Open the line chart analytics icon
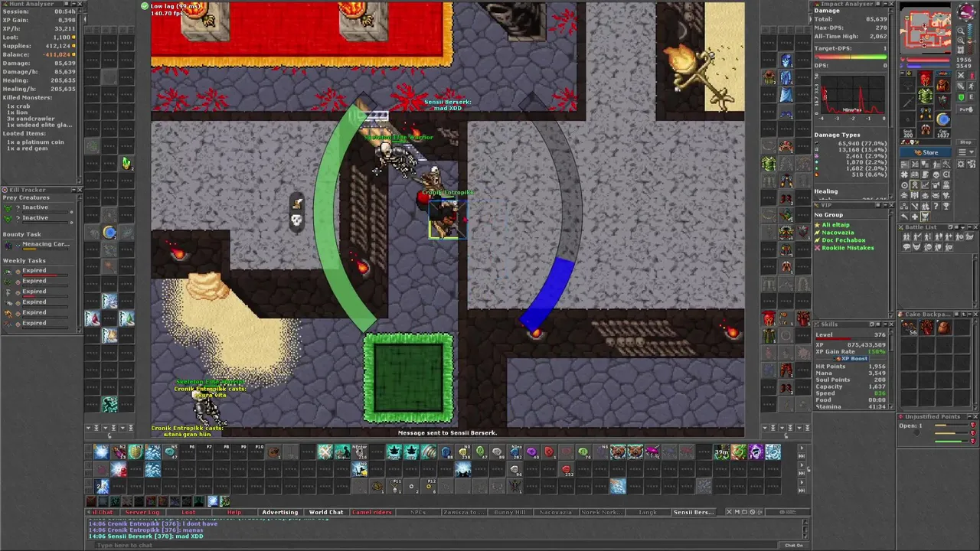 (925, 184)
